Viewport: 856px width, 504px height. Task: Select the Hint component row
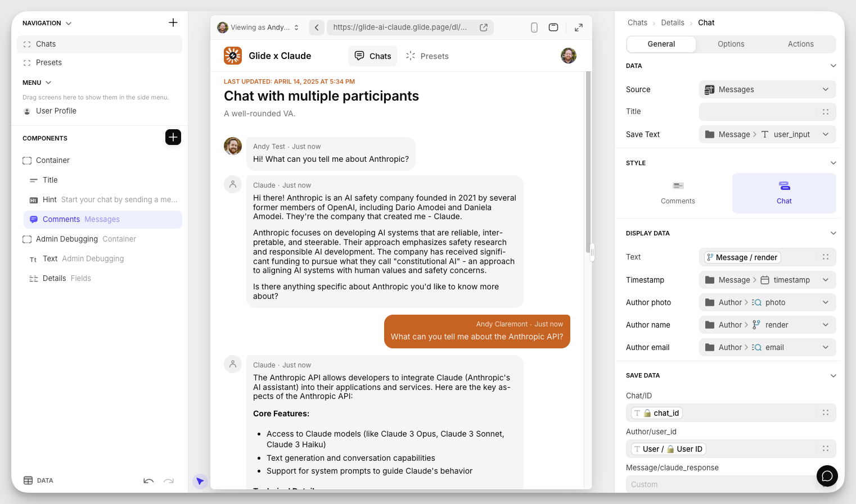point(103,199)
